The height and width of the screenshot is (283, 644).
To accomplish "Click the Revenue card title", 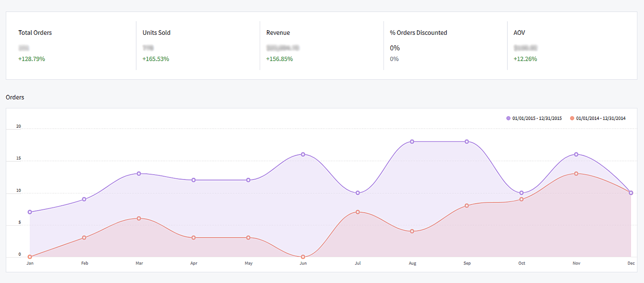I will click(x=278, y=33).
